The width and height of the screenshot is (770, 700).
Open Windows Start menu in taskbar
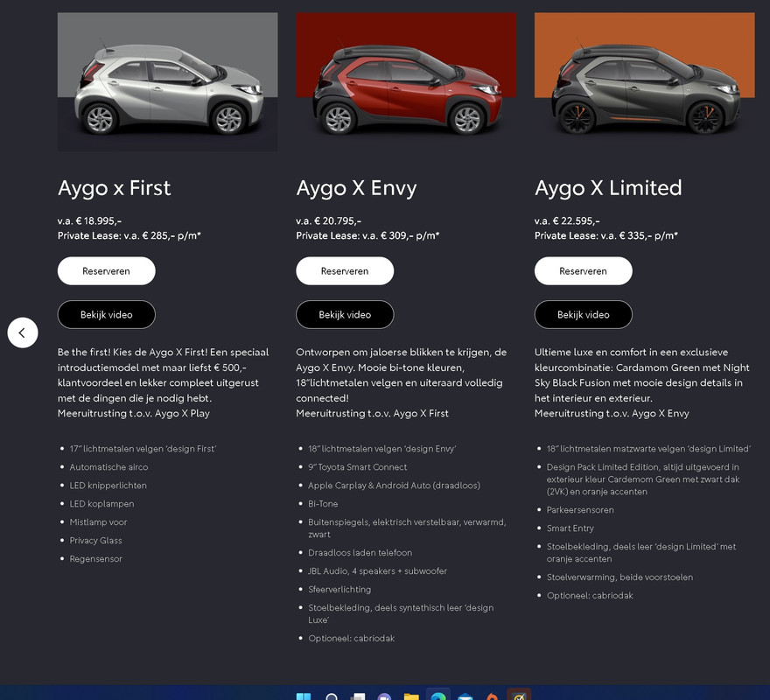pyautogui.click(x=304, y=696)
